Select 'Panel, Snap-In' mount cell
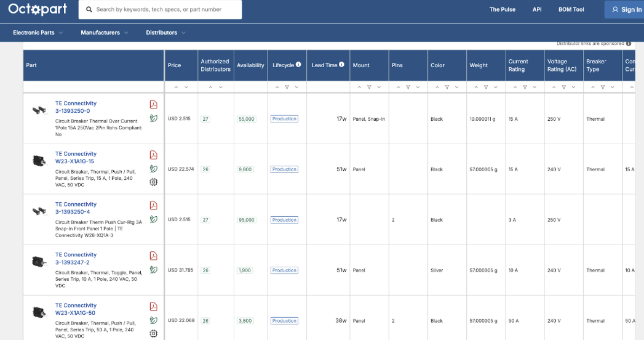 point(369,119)
